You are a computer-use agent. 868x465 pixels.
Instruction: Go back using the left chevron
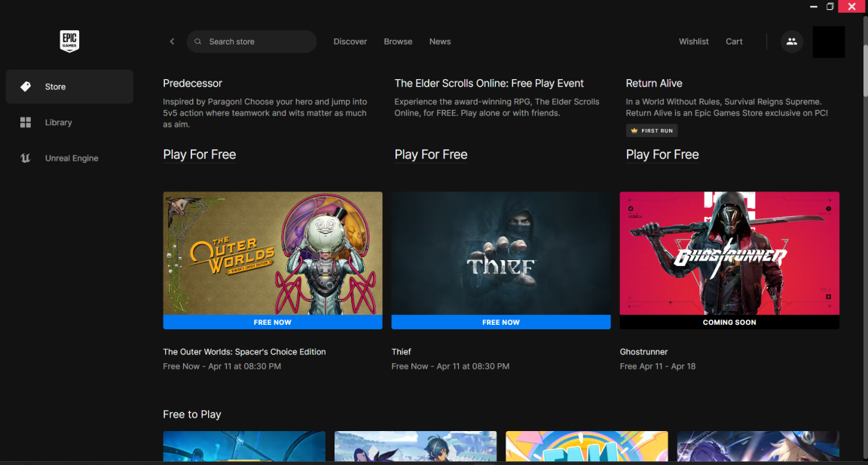pyautogui.click(x=172, y=41)
